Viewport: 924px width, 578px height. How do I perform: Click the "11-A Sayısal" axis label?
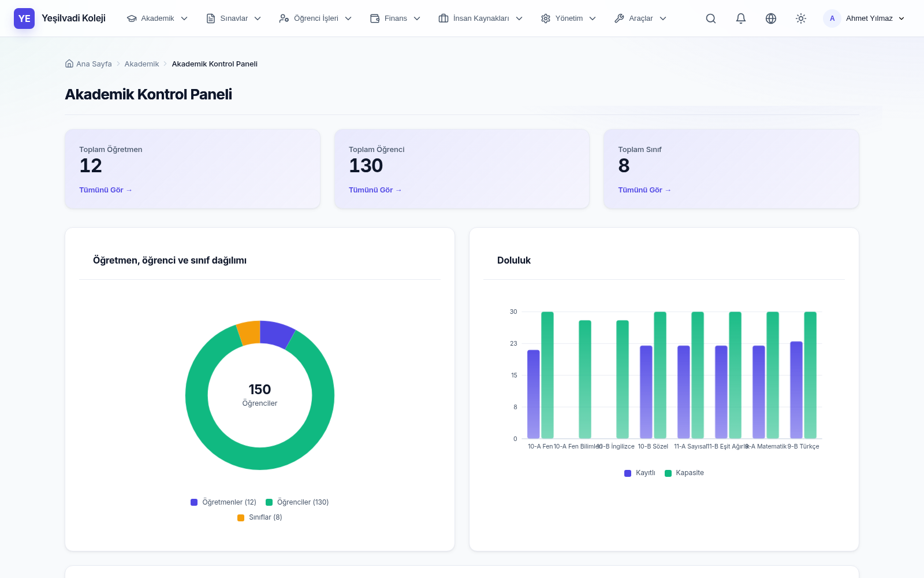pos(691,447)
